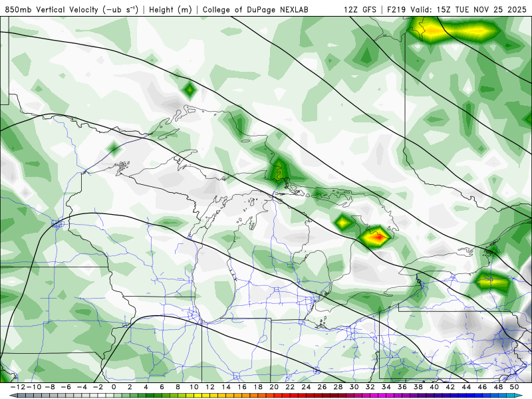Image resolution: width=532 pixels, height=399 pixels.
Task: Click the '8' legend value
Action: point(178,387)
